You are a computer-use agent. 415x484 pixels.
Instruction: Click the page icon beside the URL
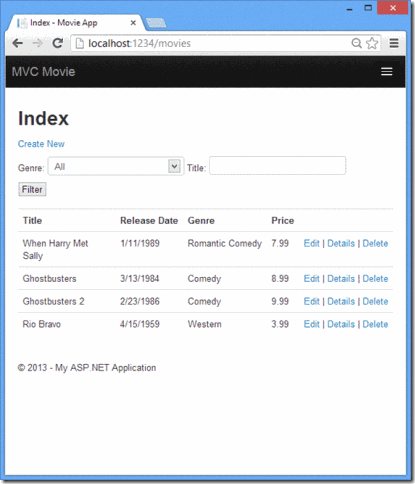click(80, 43)
